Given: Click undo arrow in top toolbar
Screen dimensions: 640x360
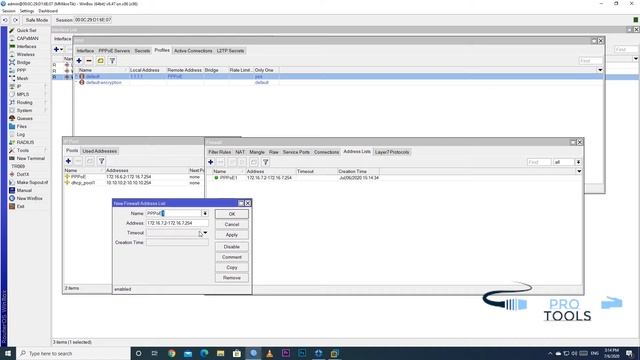Looking at the screenshot, I should (x=5, y=20).
